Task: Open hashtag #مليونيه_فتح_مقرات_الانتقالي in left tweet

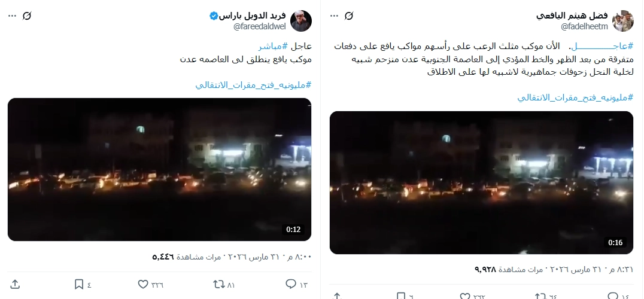Action: pos(253,85)
